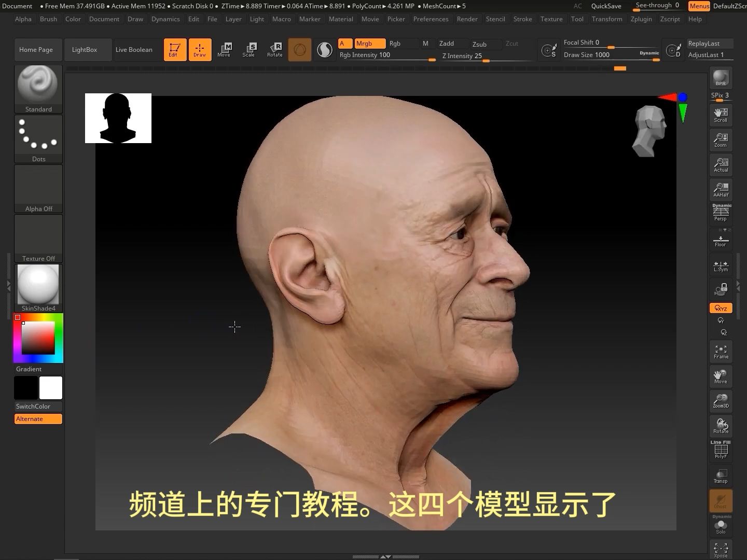Screen dimensions: 747x560
Task: Set the view to Actual size
Action: 721,164
